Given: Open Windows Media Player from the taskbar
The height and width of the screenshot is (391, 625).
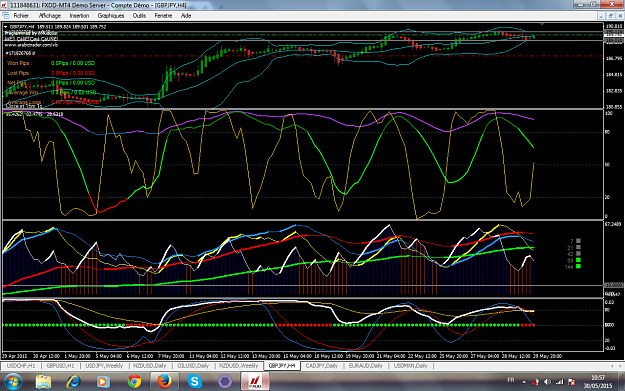Looking at the screenshot, I should pos(104,381).
